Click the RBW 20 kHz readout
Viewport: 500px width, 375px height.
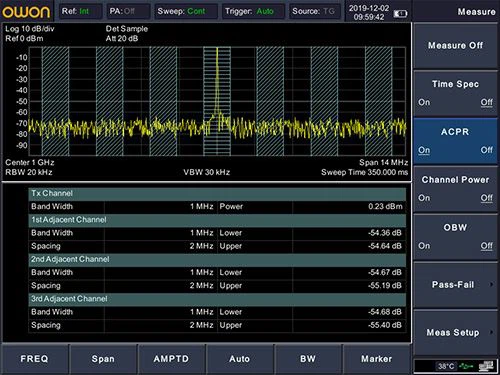tap(29, 172)
